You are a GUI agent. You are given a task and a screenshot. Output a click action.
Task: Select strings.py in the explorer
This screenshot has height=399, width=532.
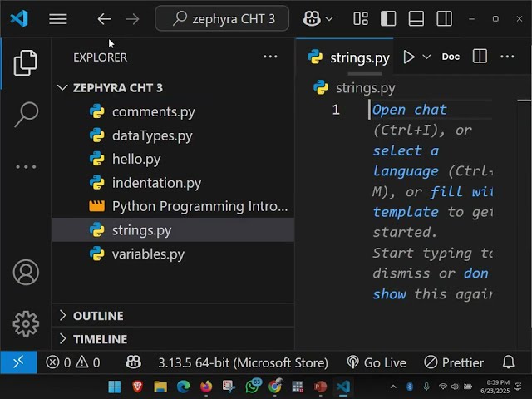(173, 230)
